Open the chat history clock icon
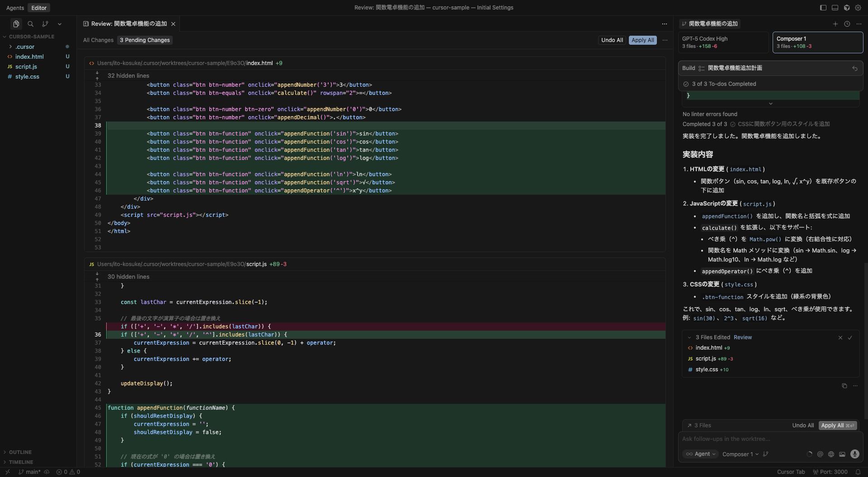Viewport: 868px width, 477px height. pyautogui.click(x=847, y=24)
